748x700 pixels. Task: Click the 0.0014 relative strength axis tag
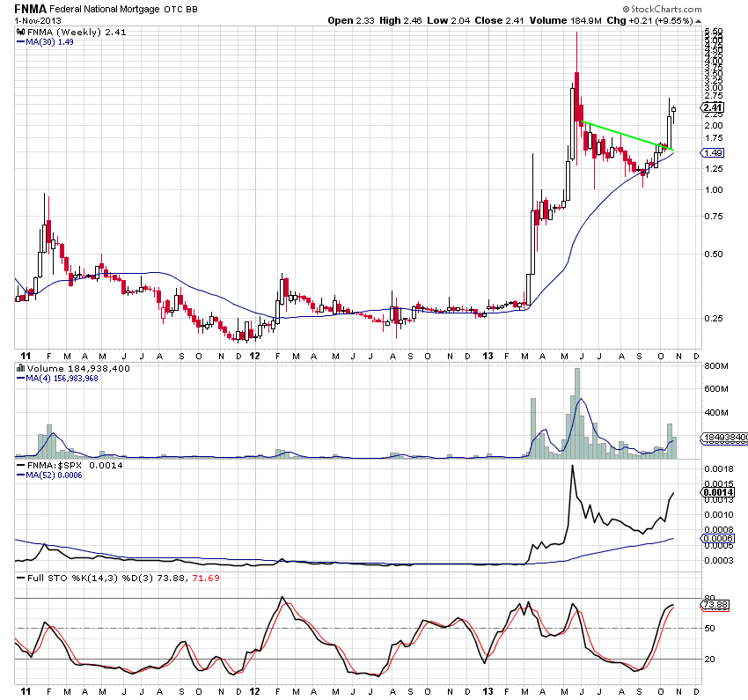[x=717, y=492]
